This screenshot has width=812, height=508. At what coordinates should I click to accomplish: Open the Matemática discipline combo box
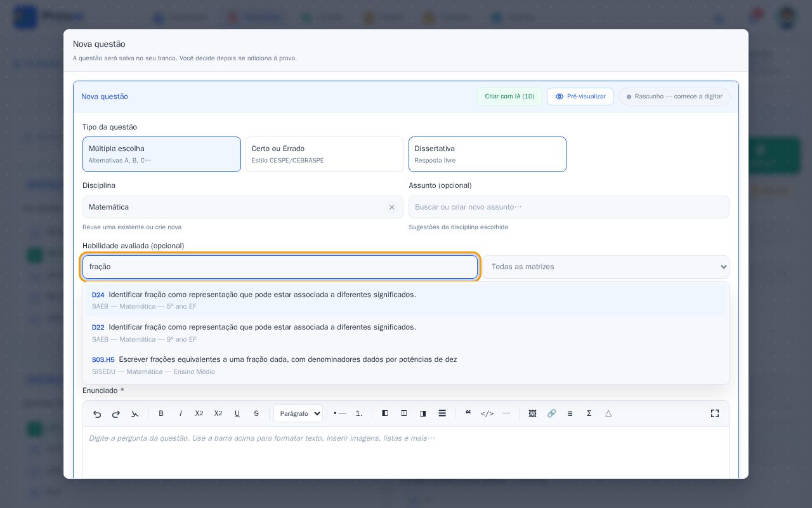point(243,207)
